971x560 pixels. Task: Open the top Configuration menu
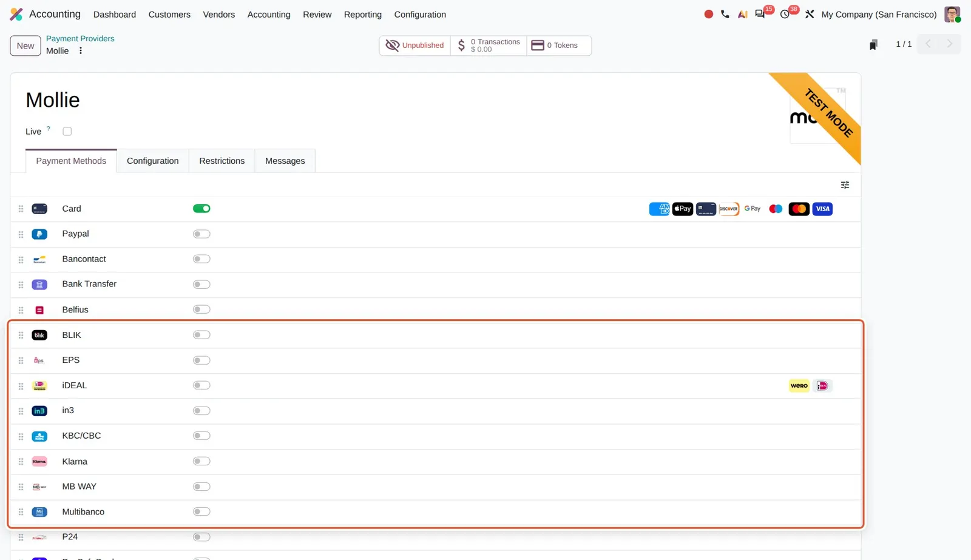[420, 15]
